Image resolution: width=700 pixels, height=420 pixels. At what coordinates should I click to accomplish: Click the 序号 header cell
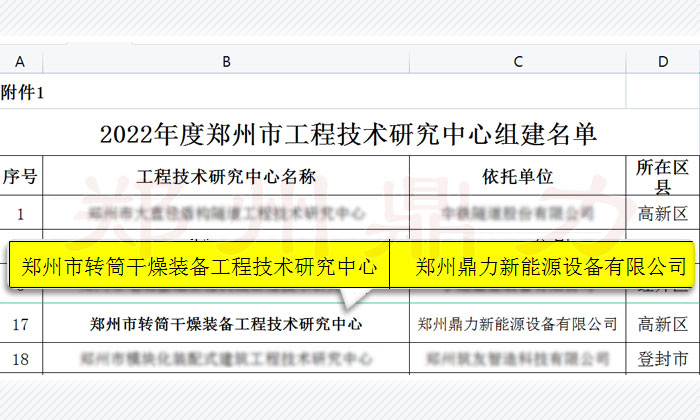[x=21, y=177]
